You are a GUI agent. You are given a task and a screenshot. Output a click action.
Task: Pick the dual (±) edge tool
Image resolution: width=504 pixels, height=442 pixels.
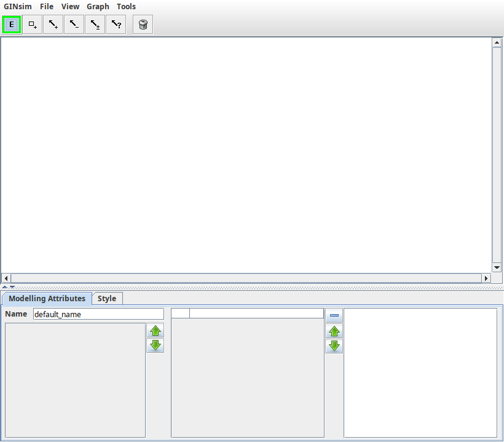tap(95, 25)
